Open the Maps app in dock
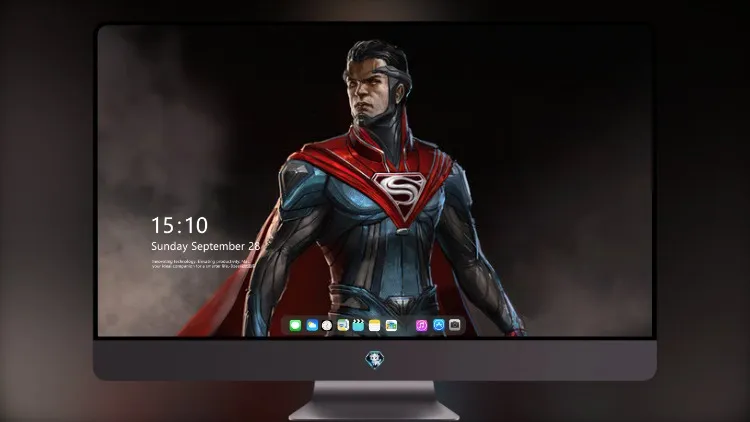This screenshot has width=750, height=422. [343, 325]
